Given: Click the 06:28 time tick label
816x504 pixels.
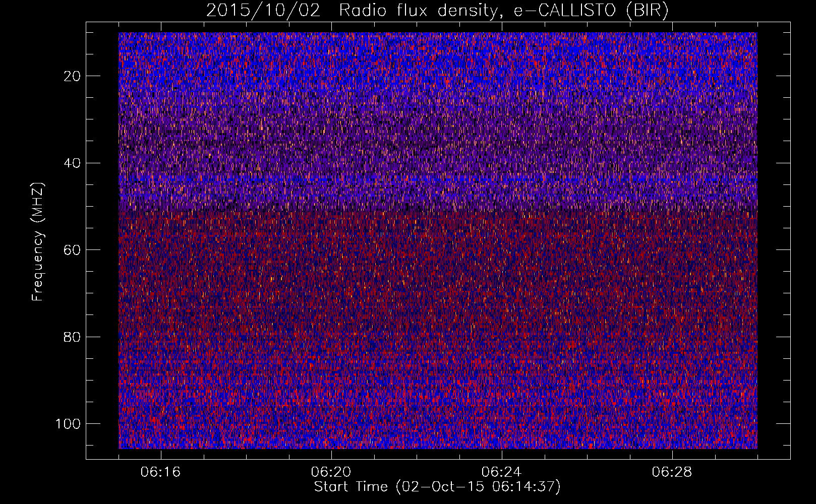Looking at the screenshot, I should point(672,472).
